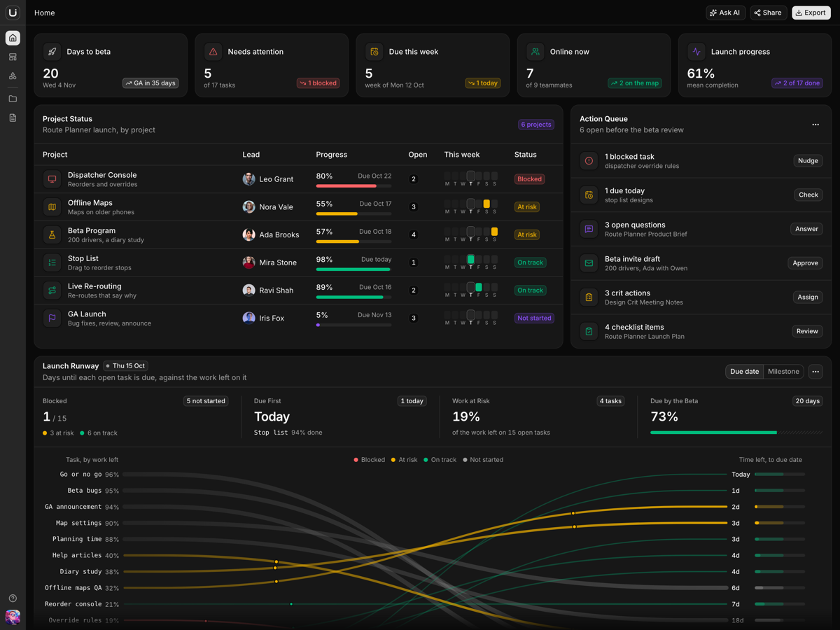
Task: Open the Home icon in the sidebar
Action: [13, 38]
